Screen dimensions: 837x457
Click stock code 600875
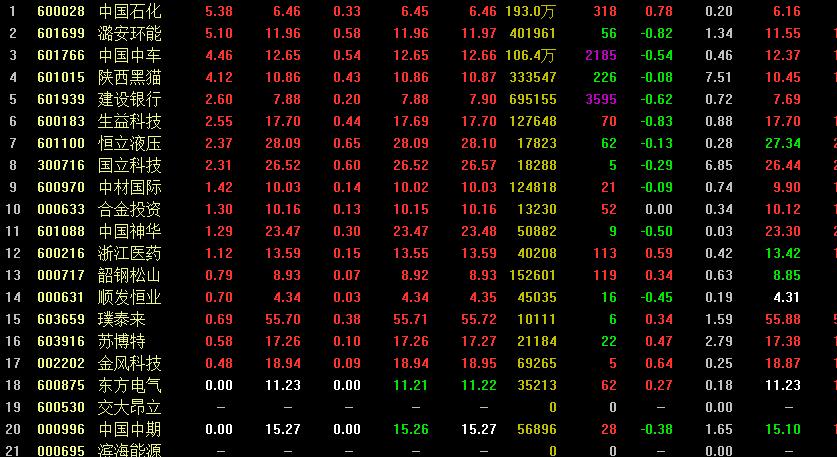pos(61,385)
